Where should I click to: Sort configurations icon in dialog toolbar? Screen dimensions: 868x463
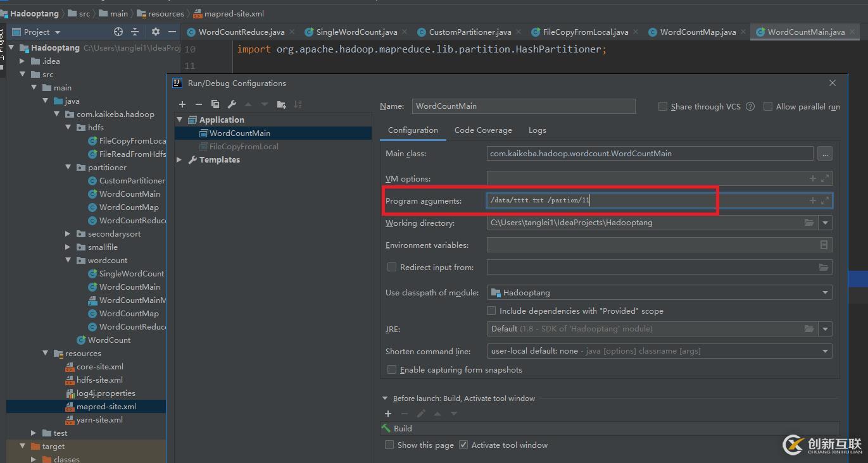click(x=298, y=104)
